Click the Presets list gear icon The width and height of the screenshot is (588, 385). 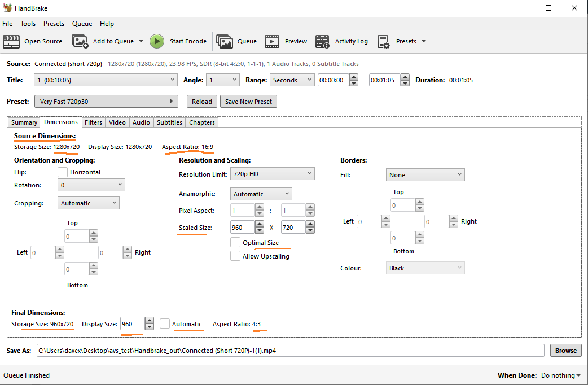click(383, 41)
